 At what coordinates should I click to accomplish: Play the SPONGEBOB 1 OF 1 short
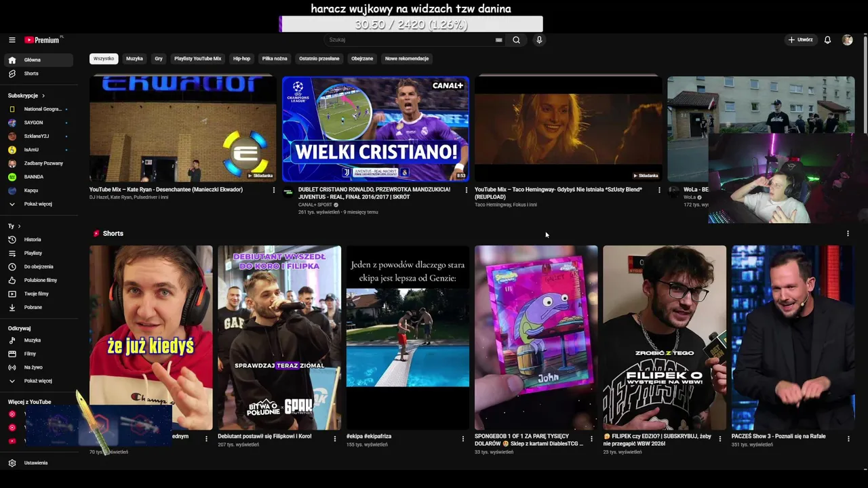[x=536, y=338]
